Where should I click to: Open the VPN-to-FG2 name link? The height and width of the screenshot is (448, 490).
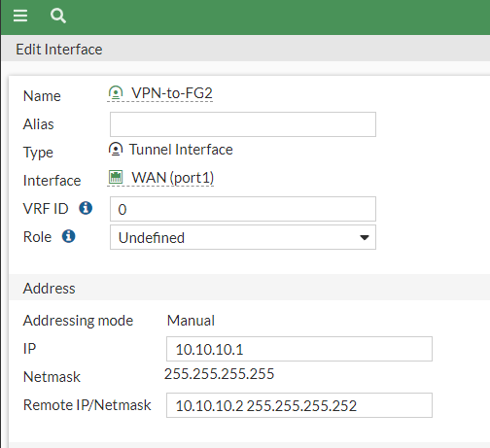coord(172,93)
